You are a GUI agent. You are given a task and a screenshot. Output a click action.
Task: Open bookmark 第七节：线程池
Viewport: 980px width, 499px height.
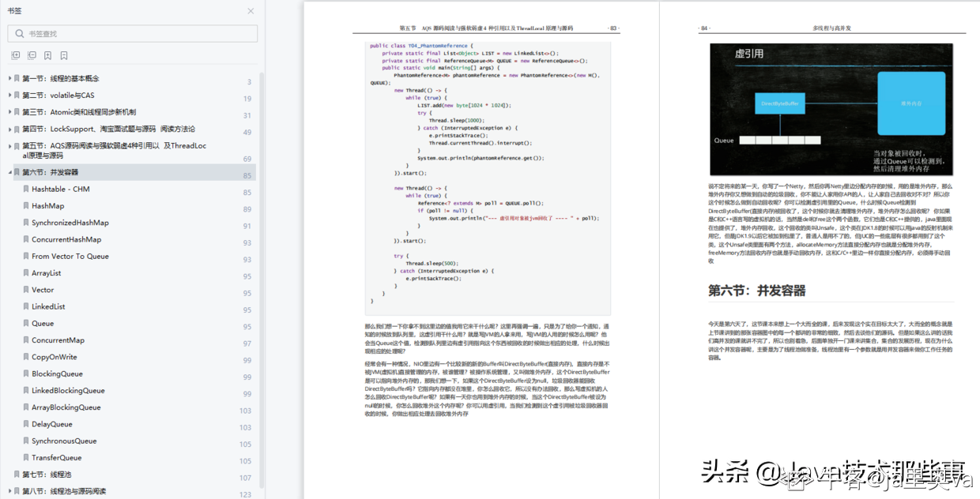coord(47,475)
